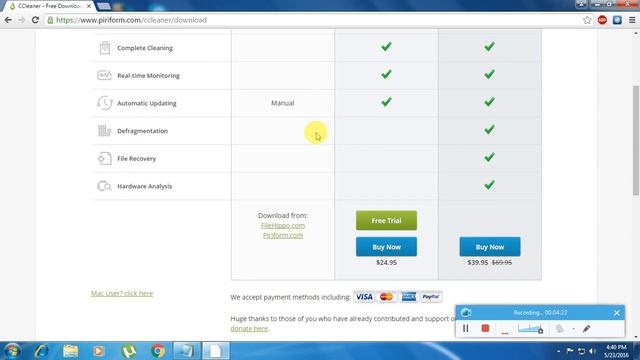Click the Complete Cleaning trash icon
The image size is (640, 360).
[x=104, y=48]
